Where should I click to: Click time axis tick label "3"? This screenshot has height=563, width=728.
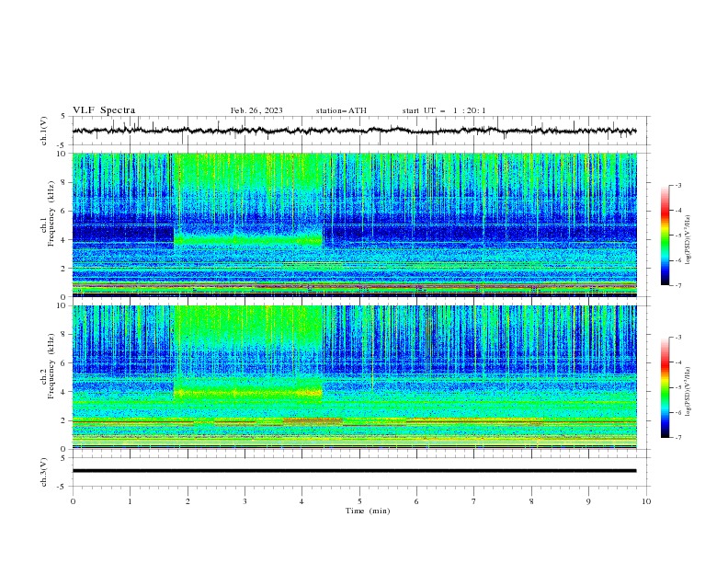[245, 501]
